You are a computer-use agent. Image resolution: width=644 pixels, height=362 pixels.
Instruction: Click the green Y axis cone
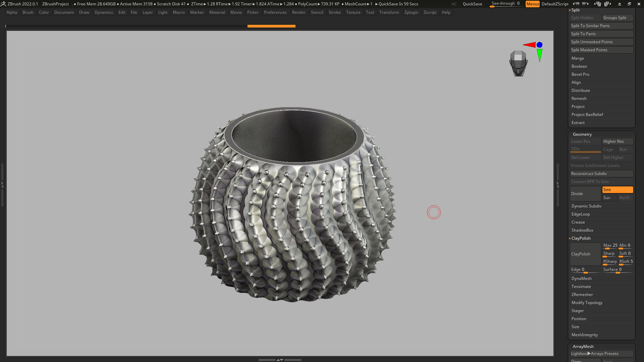(539, 55)
